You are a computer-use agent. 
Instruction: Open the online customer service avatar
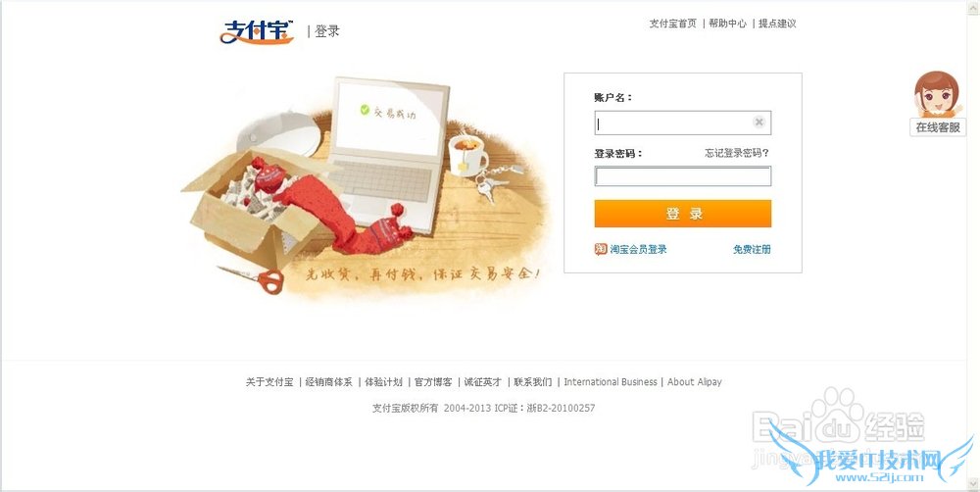(936, 94)
